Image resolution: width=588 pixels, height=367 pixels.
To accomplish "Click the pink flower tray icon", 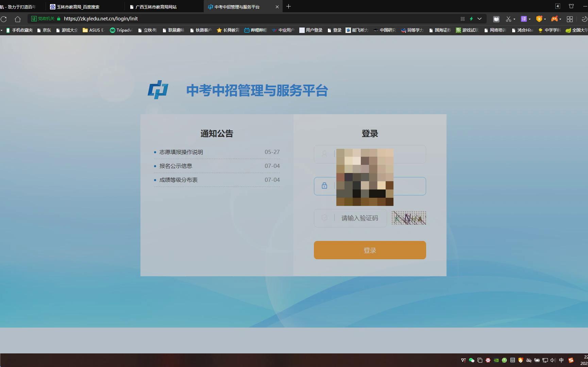I will click(x=488, y=360).
